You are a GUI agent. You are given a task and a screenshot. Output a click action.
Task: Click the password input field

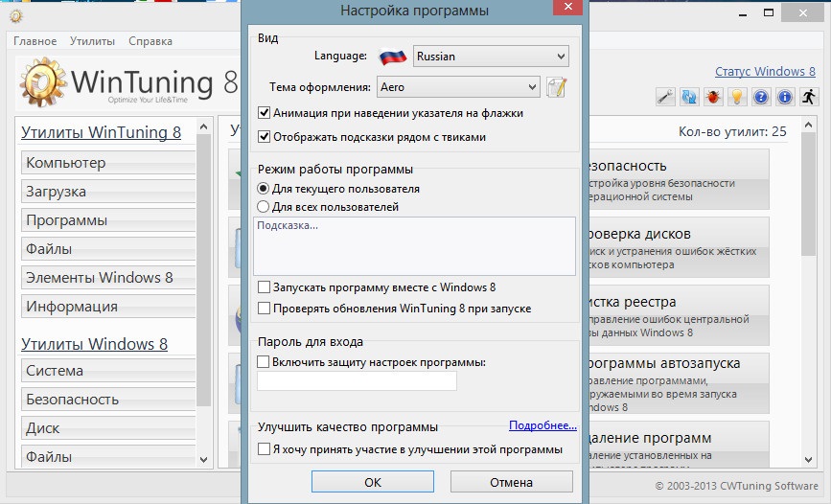click(x=357, y=381)
